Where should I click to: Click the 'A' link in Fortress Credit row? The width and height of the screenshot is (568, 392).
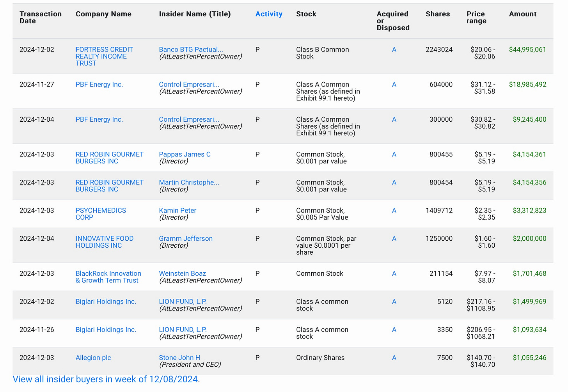(394, 50)
